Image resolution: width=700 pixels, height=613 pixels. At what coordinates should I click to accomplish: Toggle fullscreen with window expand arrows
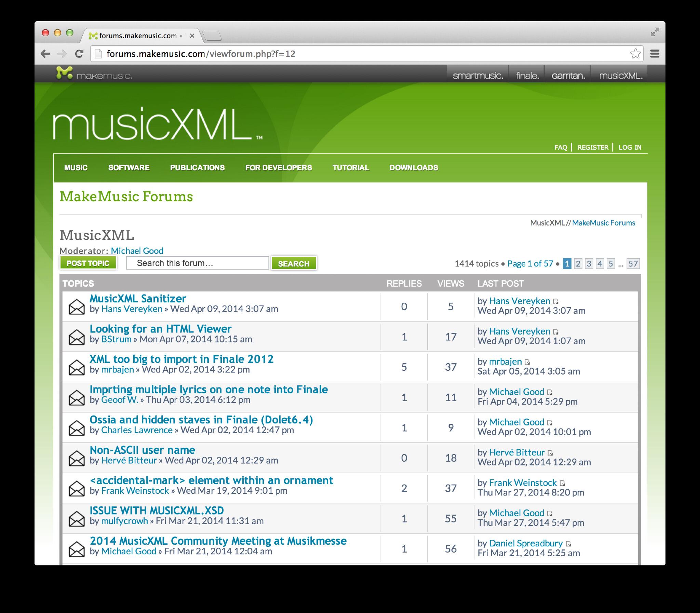(655, 32)
